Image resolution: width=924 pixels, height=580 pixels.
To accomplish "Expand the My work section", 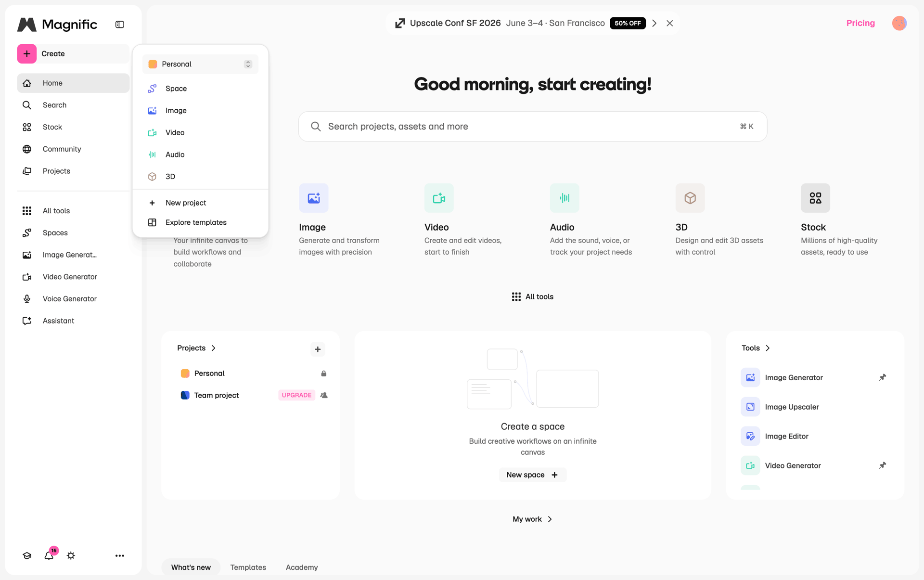I will tap(532, 519).
